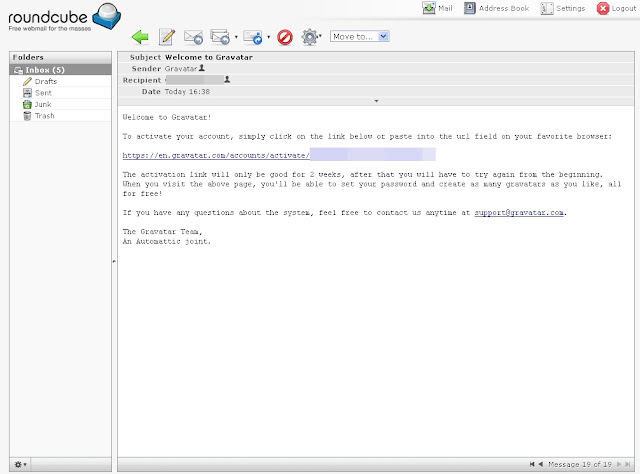
Task: Delete message with red prohibited icon
Action: 285,37
